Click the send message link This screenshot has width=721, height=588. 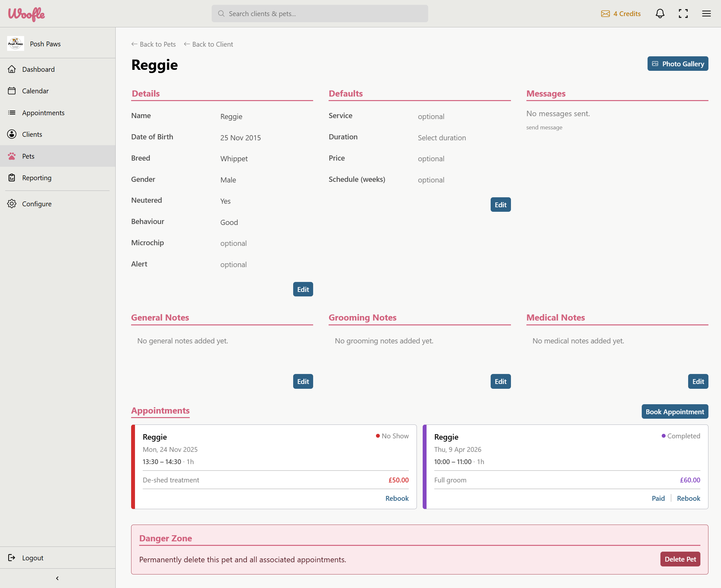[544, 127]
